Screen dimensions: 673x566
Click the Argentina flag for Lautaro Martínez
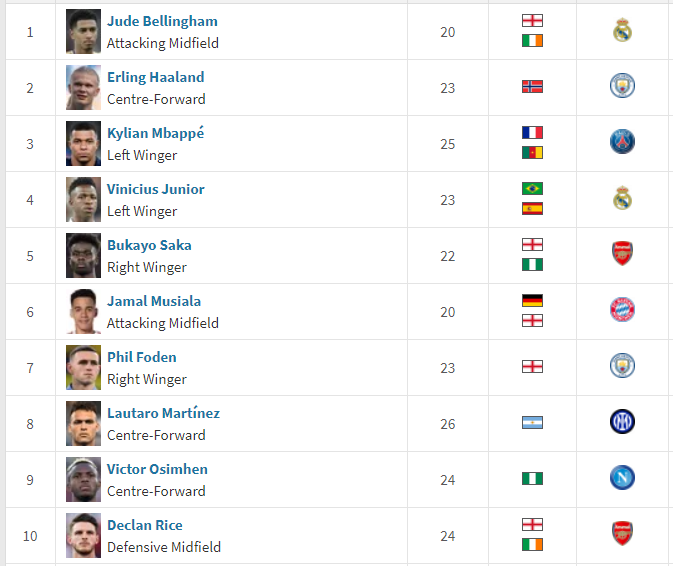pyautogui.click(x=532, y=423)
